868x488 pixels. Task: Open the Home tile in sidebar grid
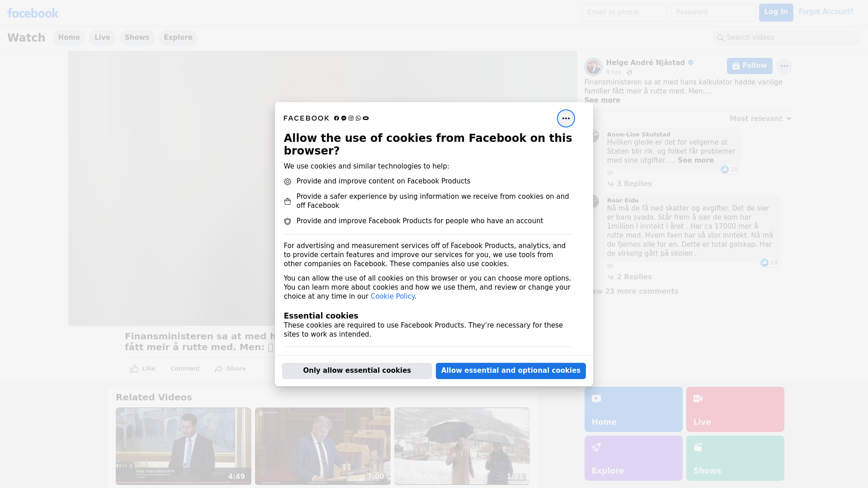coord(633,409)
